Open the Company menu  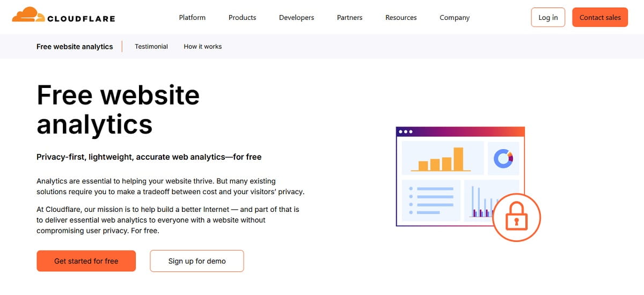coord(455,17)
